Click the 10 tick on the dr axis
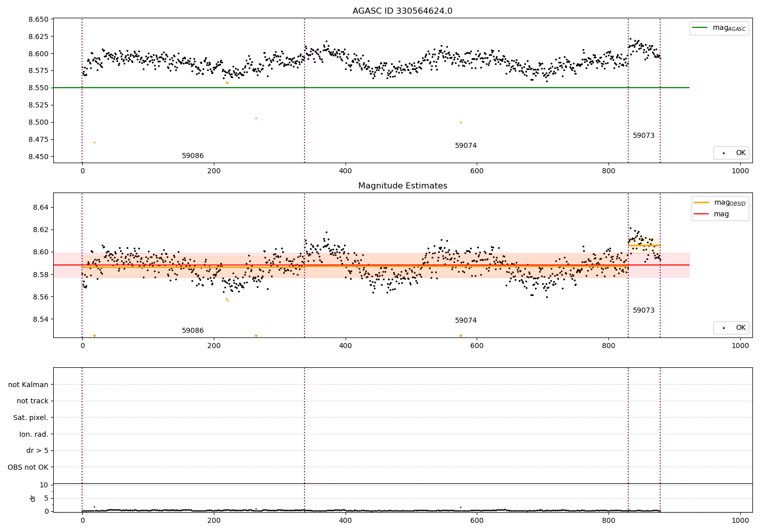Viewport: 760px width, 532px height. point(44,485)
